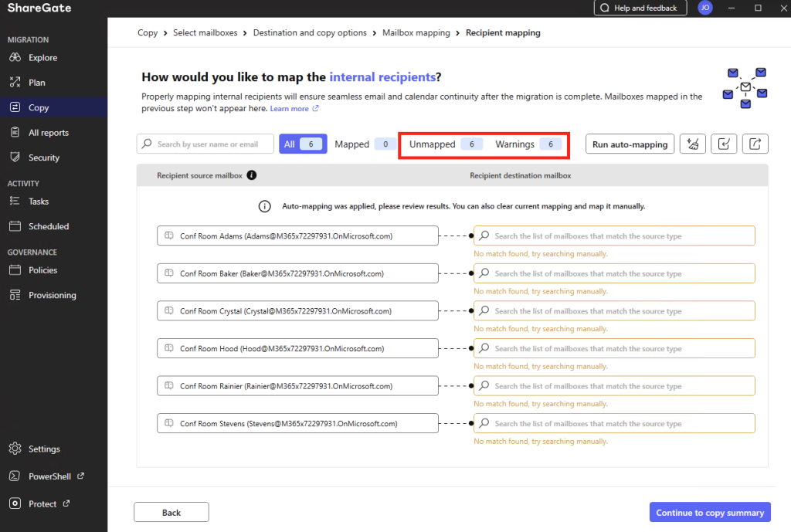This screenshot has height=532, width=791.
Task: Click the room icon for Conf Room Stevens
Action: [x=169, y=423]
